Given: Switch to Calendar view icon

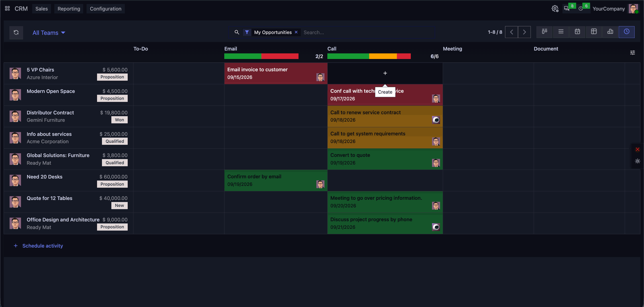Looking at the screenshot, I should (577, 32).
